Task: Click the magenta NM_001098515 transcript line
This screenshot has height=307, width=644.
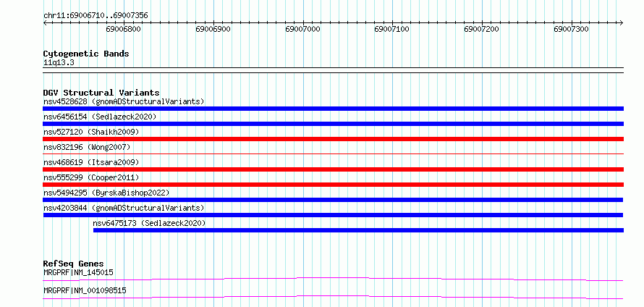Action: [x=333, y=297]
